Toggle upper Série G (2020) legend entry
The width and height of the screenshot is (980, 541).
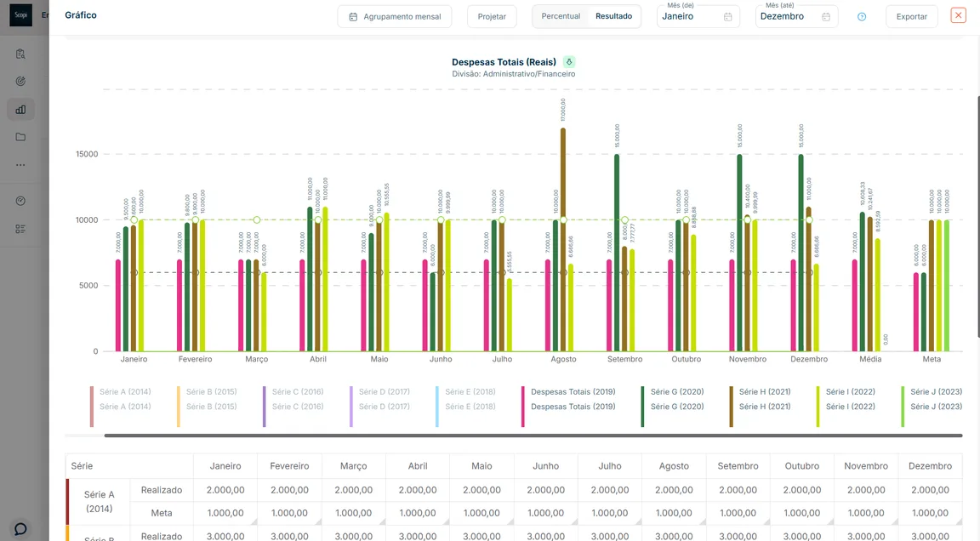677,391
